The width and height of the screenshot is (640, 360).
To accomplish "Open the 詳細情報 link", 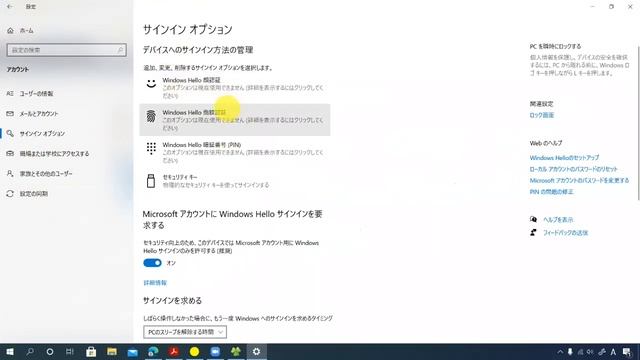I will click(155, 282).
